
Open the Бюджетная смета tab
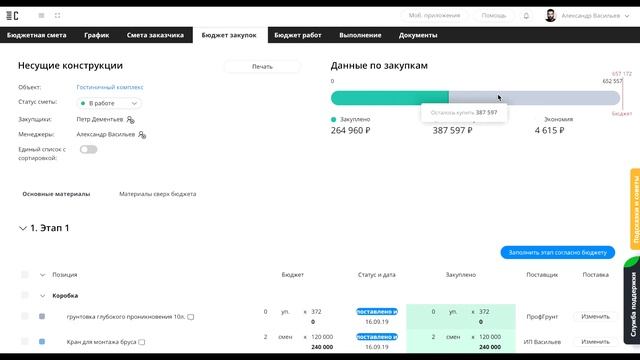(37, 35)
